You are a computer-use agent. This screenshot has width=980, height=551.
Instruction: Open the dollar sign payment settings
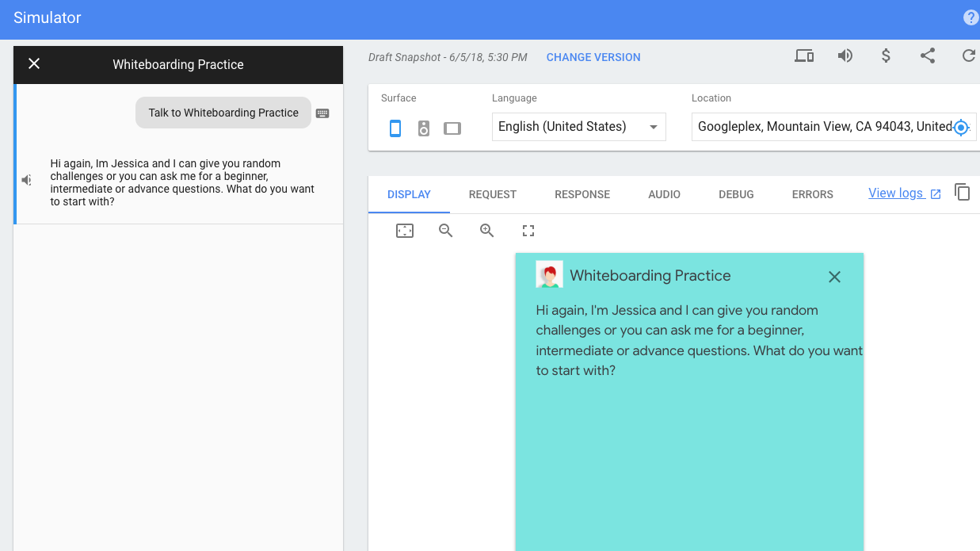pos(887,55)
